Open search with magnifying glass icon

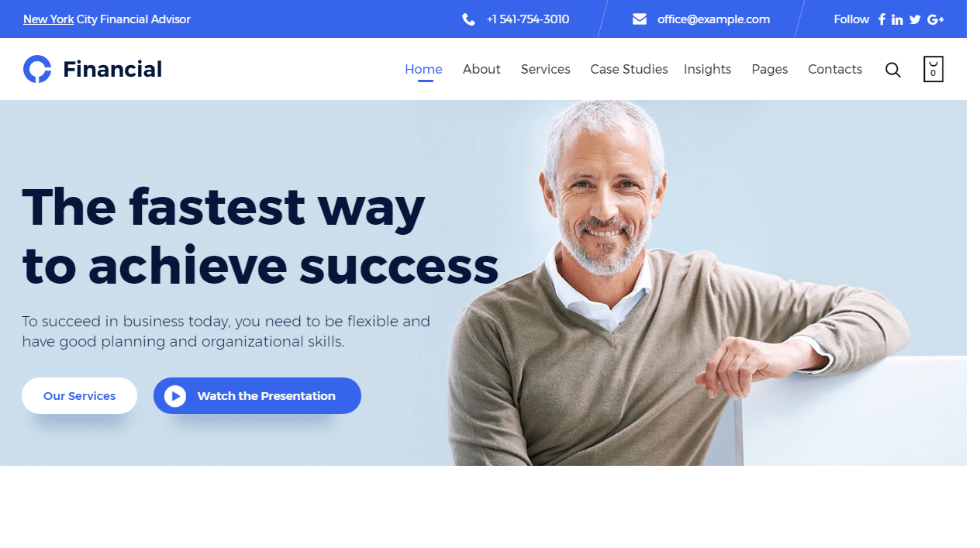tap(893, 70)
